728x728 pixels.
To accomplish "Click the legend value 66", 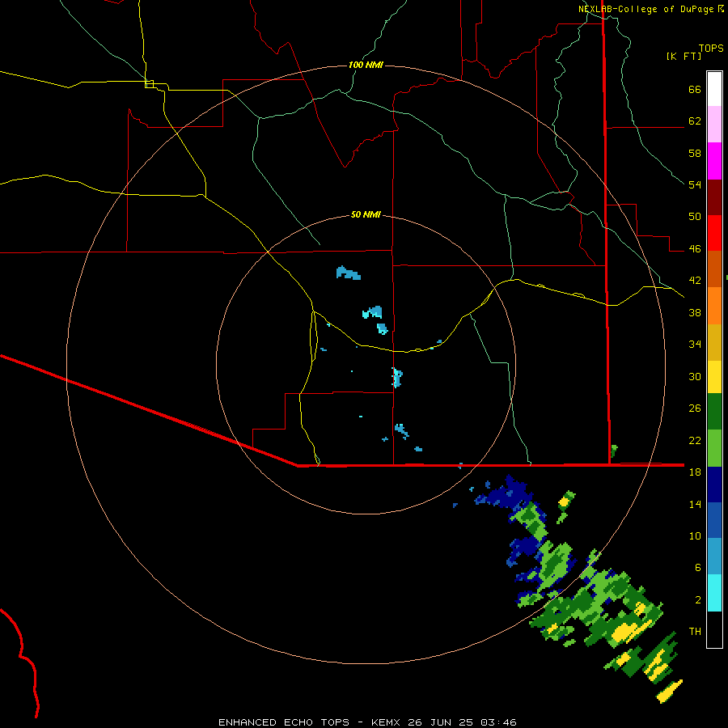I will point(695,90).
